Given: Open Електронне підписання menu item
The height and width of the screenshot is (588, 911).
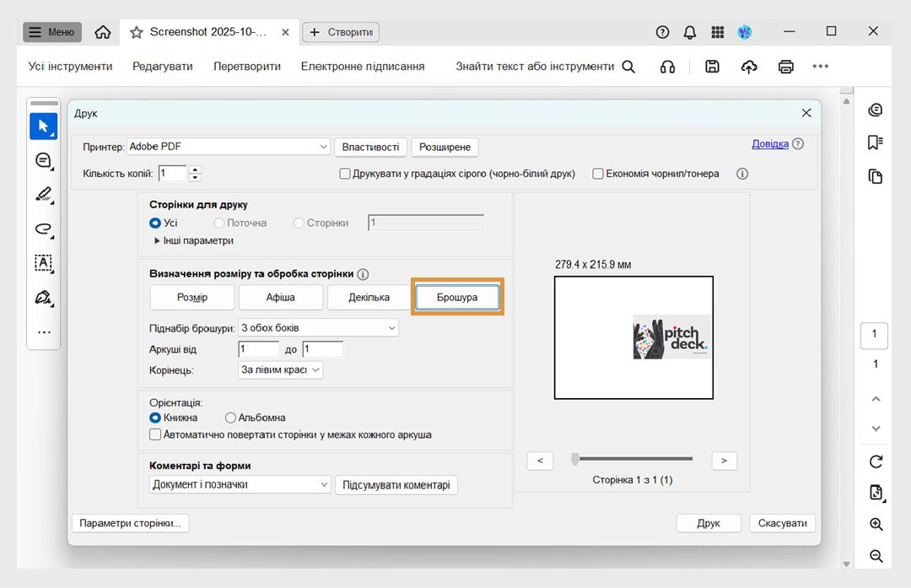Looking at the screenshot, I should (x=363, y=67).
